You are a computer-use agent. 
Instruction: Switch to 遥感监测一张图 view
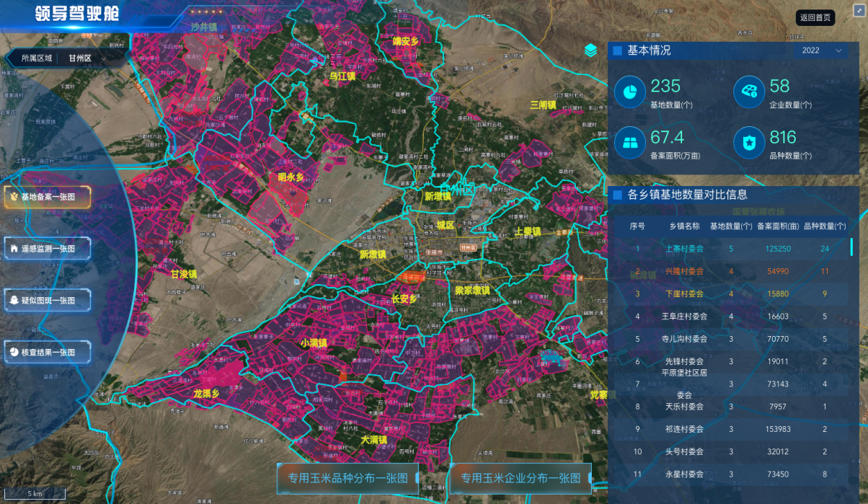[x=48, y=248]
